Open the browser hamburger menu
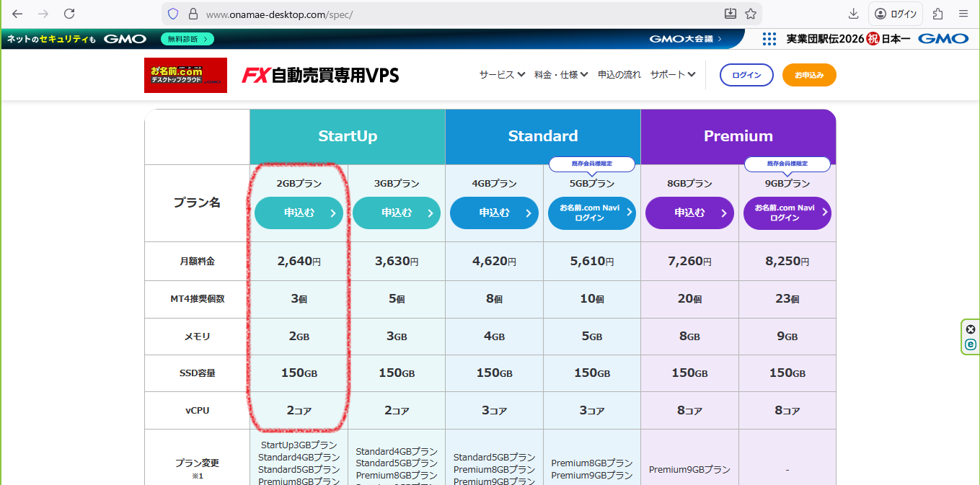 pos(963,14)
